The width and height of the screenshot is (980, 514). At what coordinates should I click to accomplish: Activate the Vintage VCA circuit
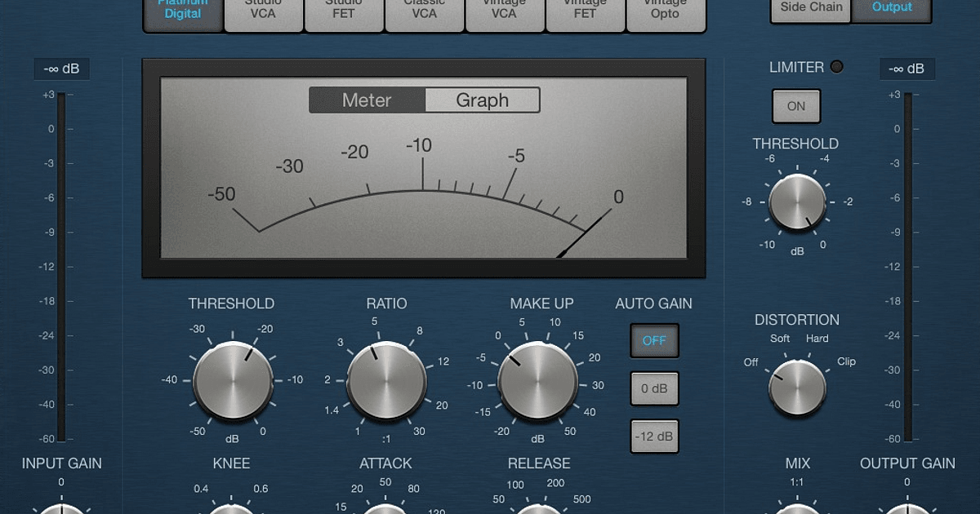(x=504, y=11)
